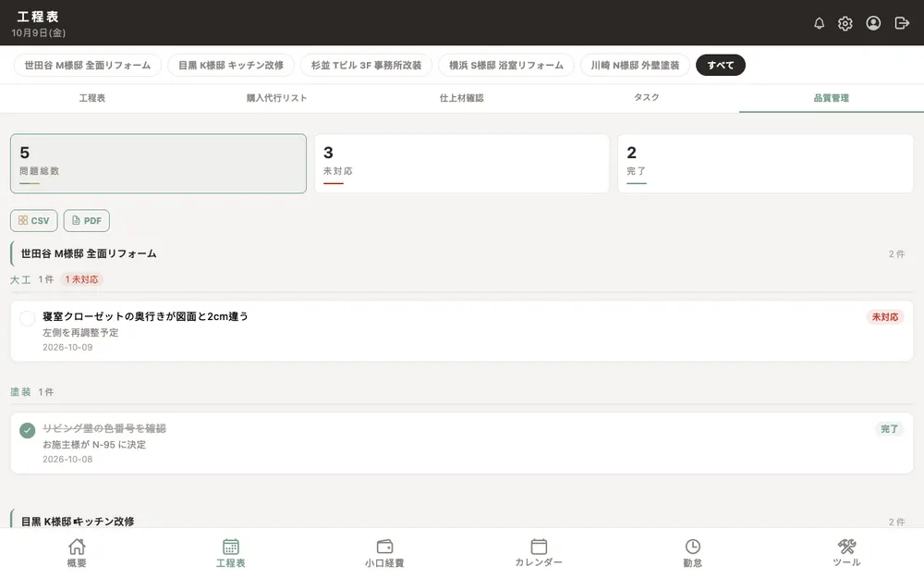Click the 塗装 category label
This screenshot has height=578, width=924.
pyautogui.click(x=20, y=391)
